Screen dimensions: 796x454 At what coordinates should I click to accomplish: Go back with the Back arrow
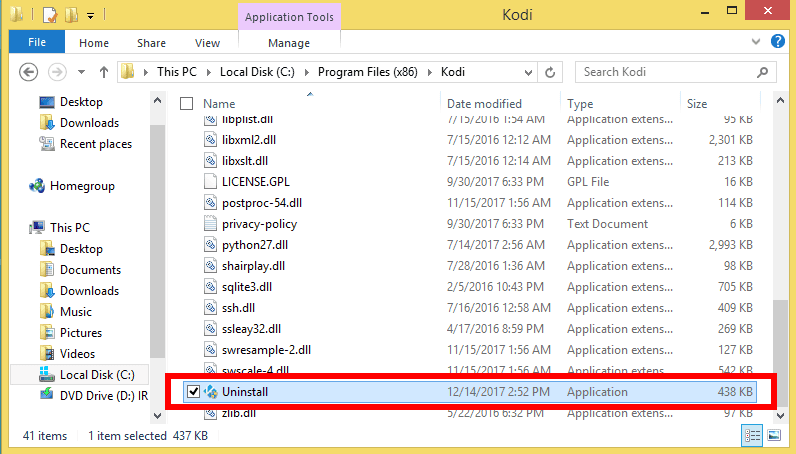click(x=28, y=72)
